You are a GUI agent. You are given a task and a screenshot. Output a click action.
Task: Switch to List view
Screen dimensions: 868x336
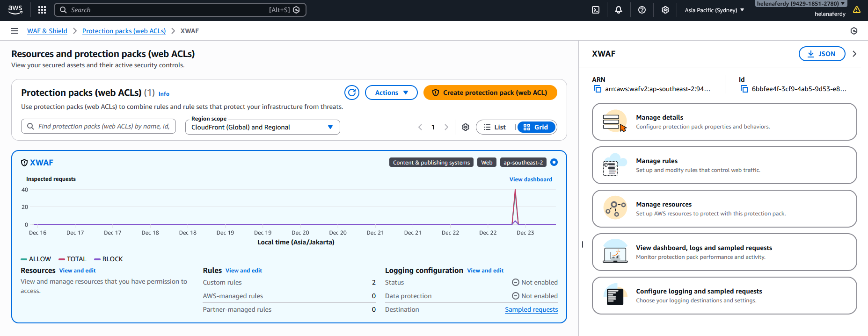click(495, 127)
